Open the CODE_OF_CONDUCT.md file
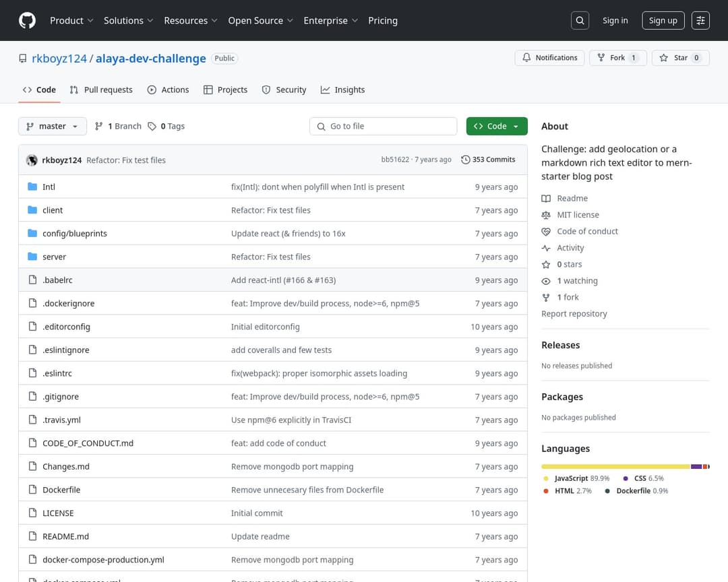 click(x=88, y=443)
